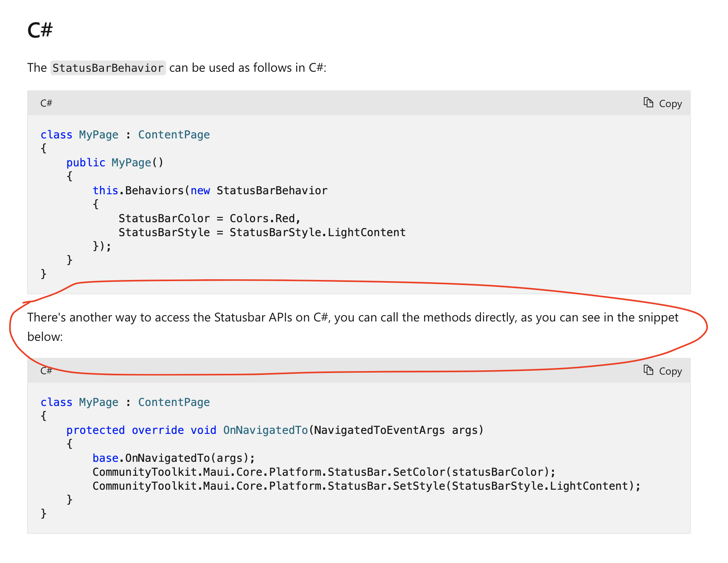Click the StatusBar.SetStyle call in second snippet
728x563 pixels.
[366, 486]
